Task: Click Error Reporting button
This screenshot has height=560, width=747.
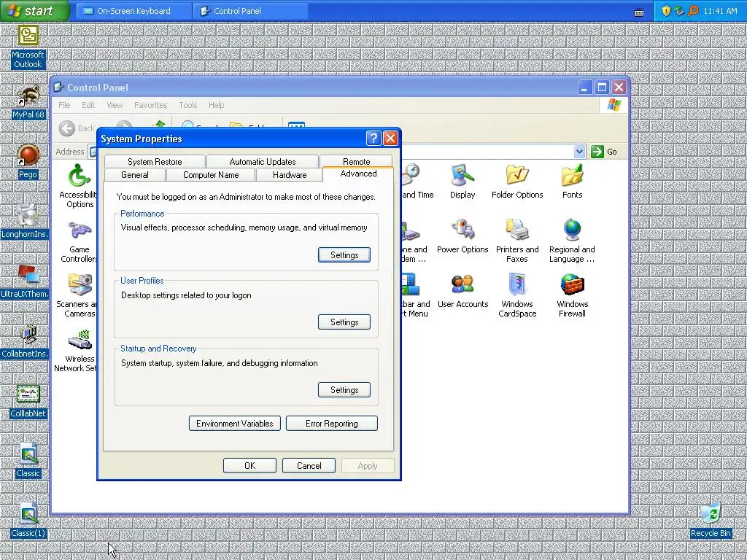Action: pos(332,424)
